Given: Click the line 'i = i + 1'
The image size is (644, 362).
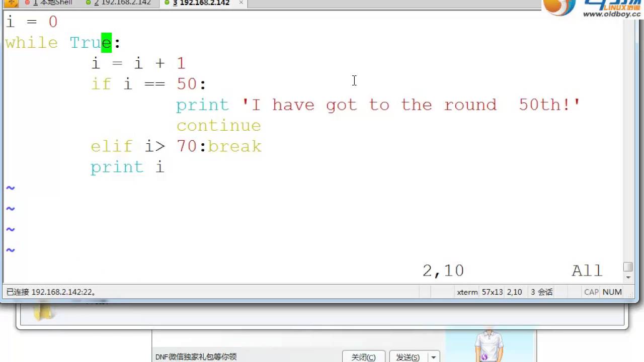Looking at the screenshot, I should (138, 63).
